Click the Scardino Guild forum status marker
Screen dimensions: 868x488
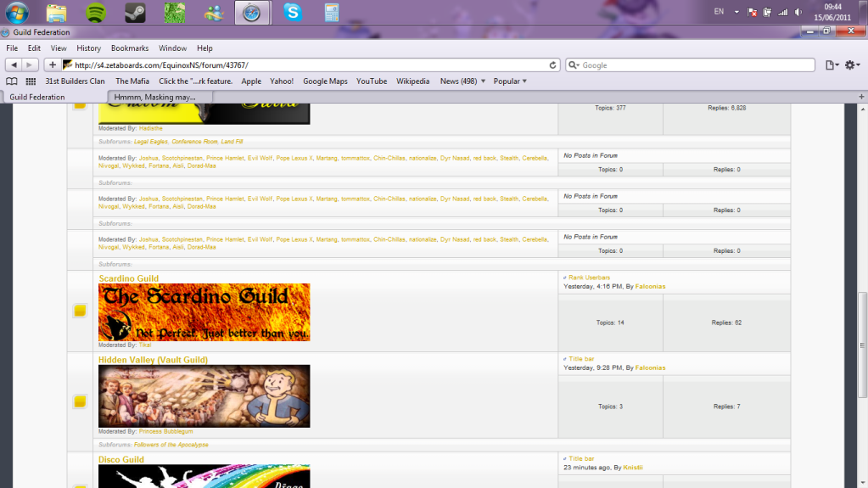80,311
